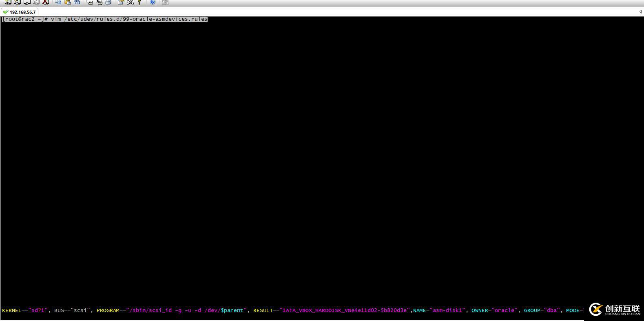Screen dimensions: 644x321
Task: Click the Copy toolbar icon
Action: 58,2
